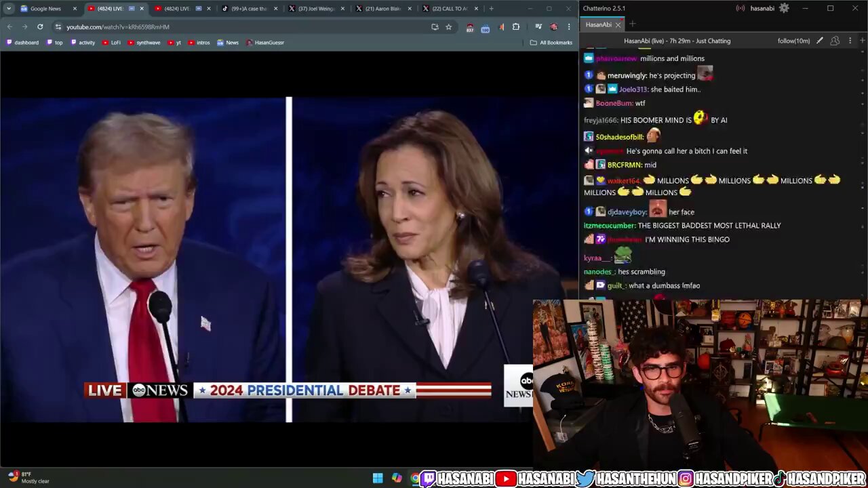Close the Google News tab
The width and height of the screenshot is (868, 488).
click(x=75, y=8)
